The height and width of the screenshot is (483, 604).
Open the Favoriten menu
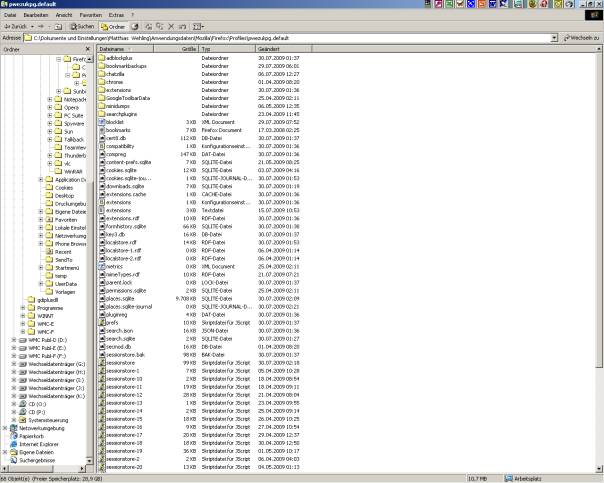coord(91,15)
